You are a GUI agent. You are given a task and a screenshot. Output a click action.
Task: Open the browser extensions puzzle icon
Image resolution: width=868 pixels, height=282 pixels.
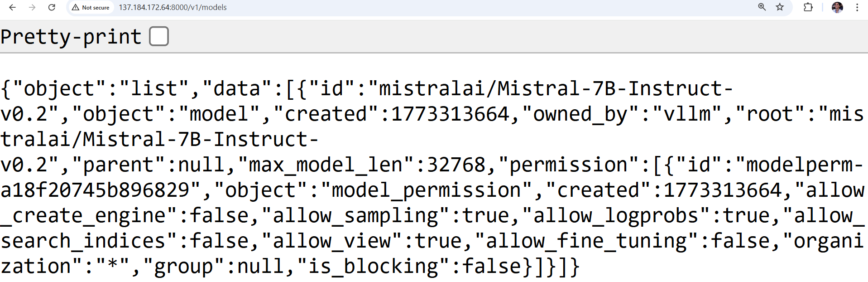pyautogui.click(x=808, y=7)
